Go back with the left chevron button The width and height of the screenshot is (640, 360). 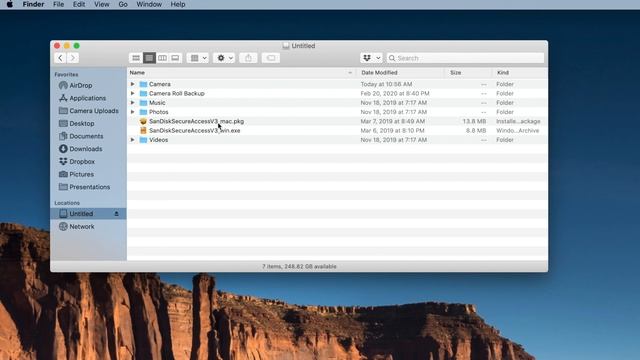point(60,58)
